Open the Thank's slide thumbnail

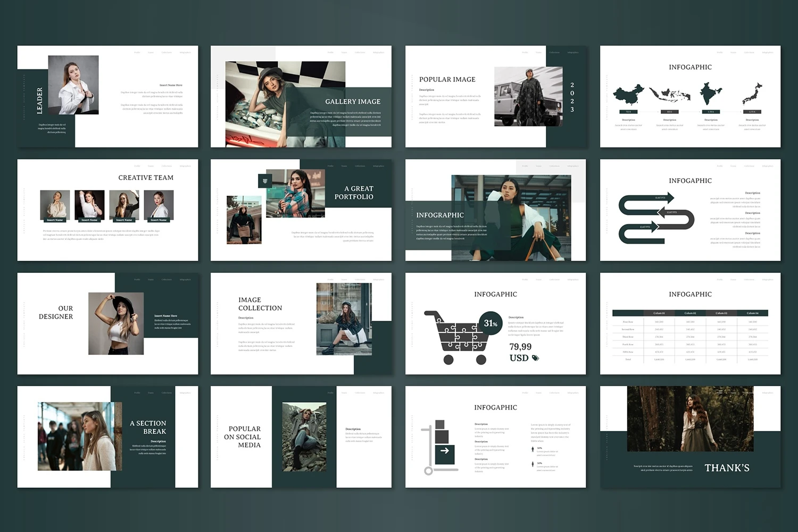pyautogui.click(x=690, y=437)
